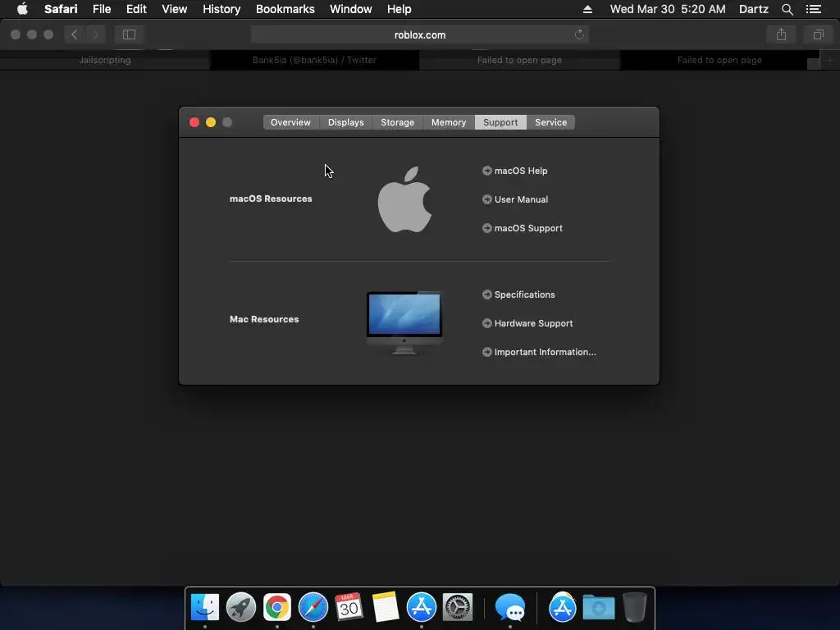
Task: Switch to the Memory tab
Action: pyautogui.click(x=449, y=122)
